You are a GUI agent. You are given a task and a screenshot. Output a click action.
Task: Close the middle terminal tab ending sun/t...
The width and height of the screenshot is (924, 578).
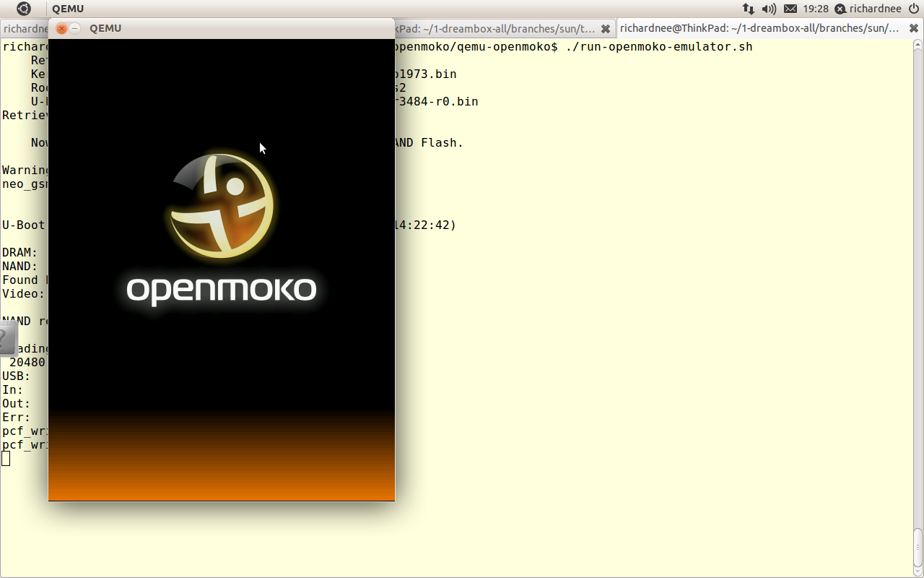606,29
